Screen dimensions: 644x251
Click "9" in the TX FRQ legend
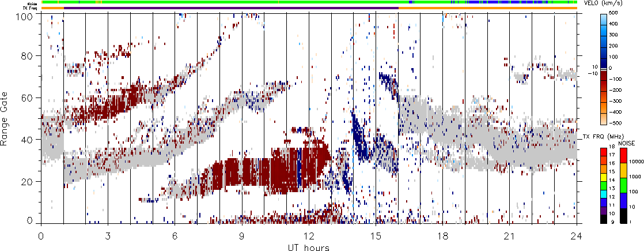click(614, 222)
